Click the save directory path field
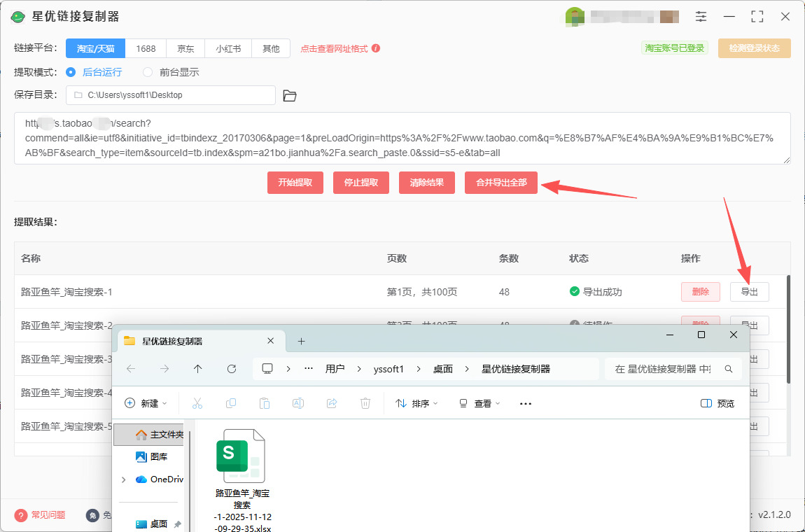This screenshot has width=805, height=532. click(x=170, y=95)
